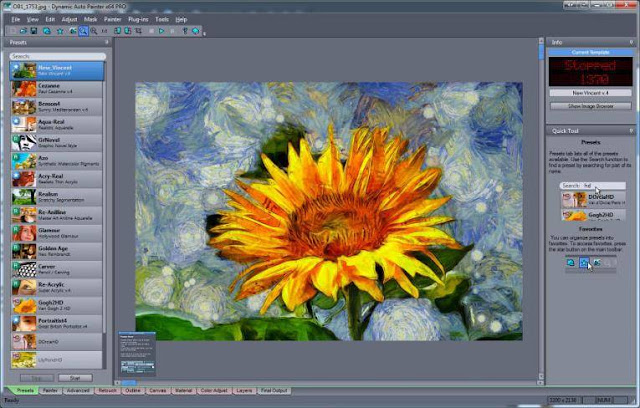Image resolution: width=640 pixels, height=408 pixels.
Task: Click the Open file toolbar icon
Action: click(x=24, y=31)
